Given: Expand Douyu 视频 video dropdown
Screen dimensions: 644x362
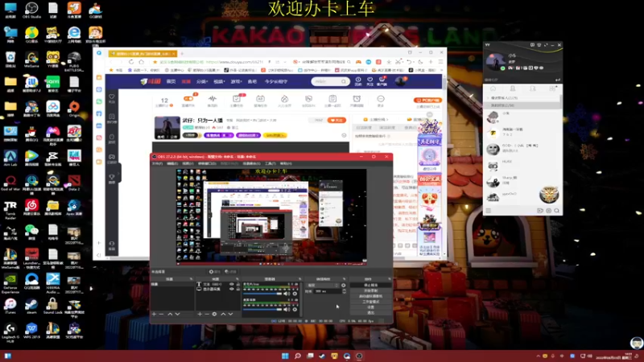Looking at the screenshot, I should (x=219, y=81).
